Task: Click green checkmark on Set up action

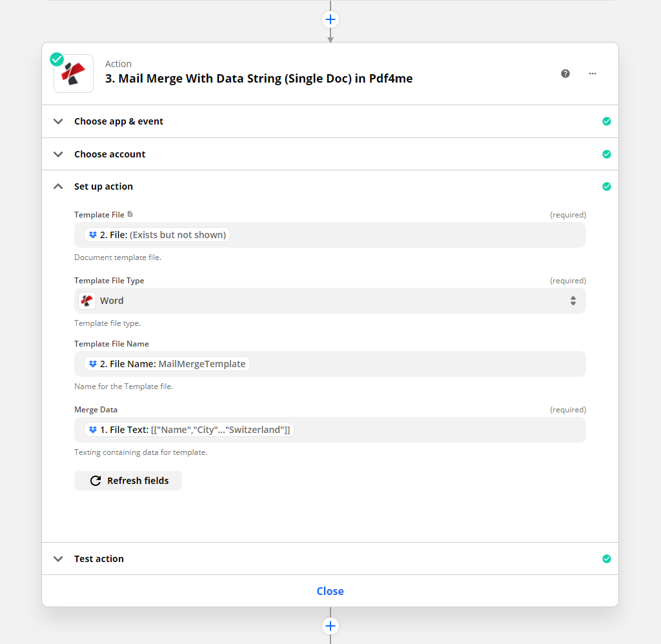Action: [607, 186]
